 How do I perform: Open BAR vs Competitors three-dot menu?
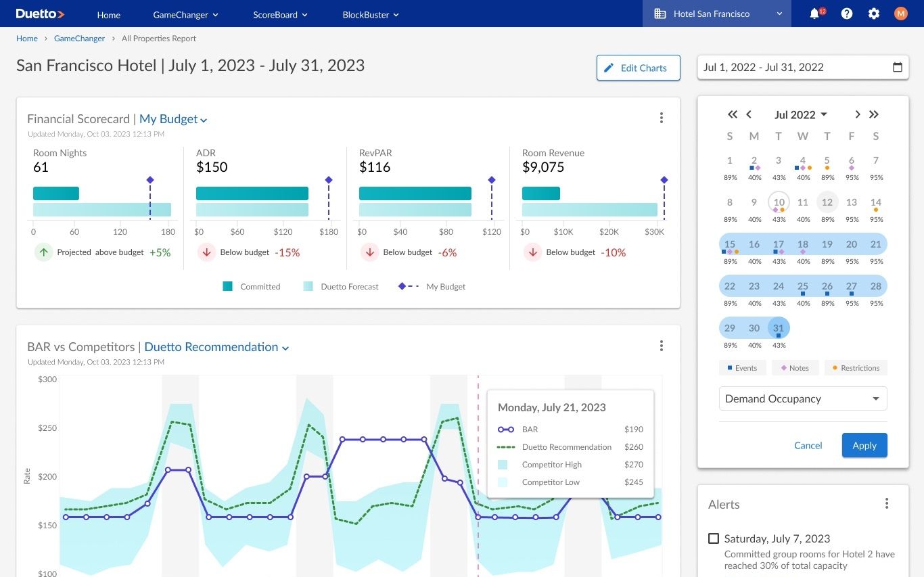(662, 346)
